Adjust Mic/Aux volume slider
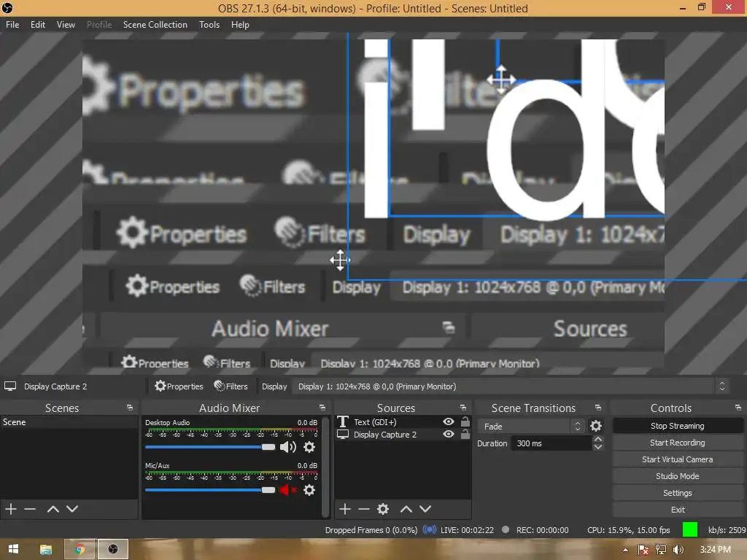747x560 pixels. pos(210,489)
